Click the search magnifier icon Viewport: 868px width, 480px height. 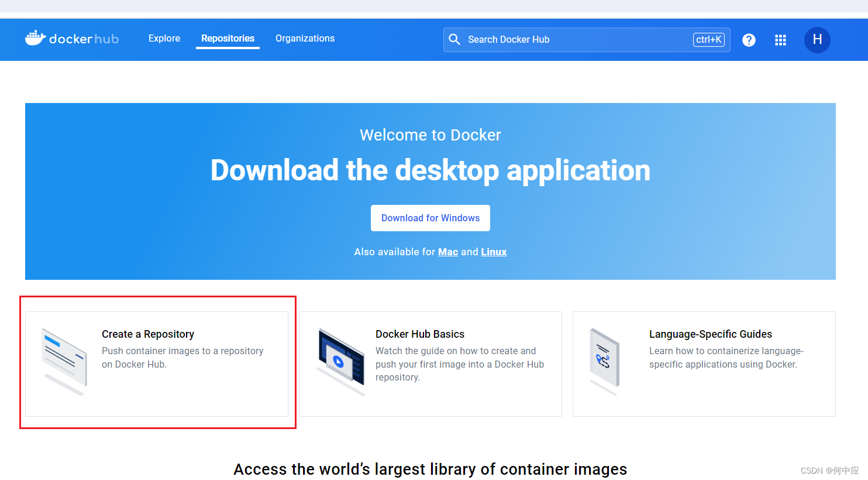pyautogui.click(x=454, y=39)
